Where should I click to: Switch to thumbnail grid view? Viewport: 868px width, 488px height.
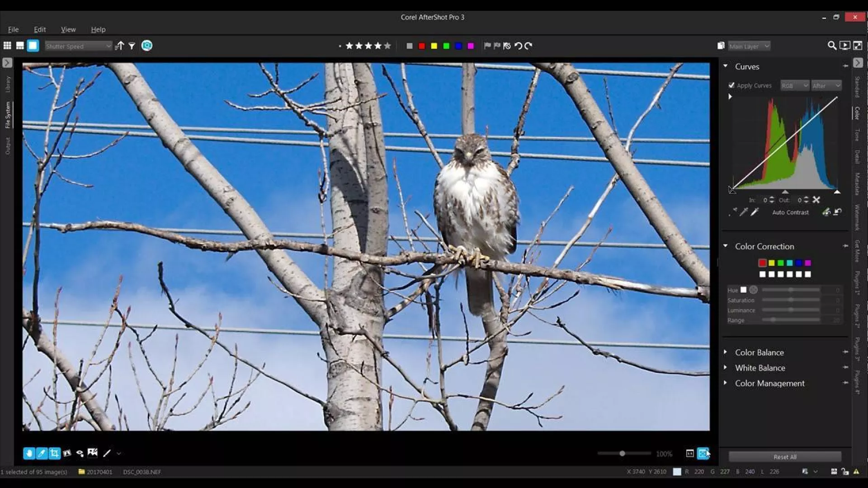[7, 46]
